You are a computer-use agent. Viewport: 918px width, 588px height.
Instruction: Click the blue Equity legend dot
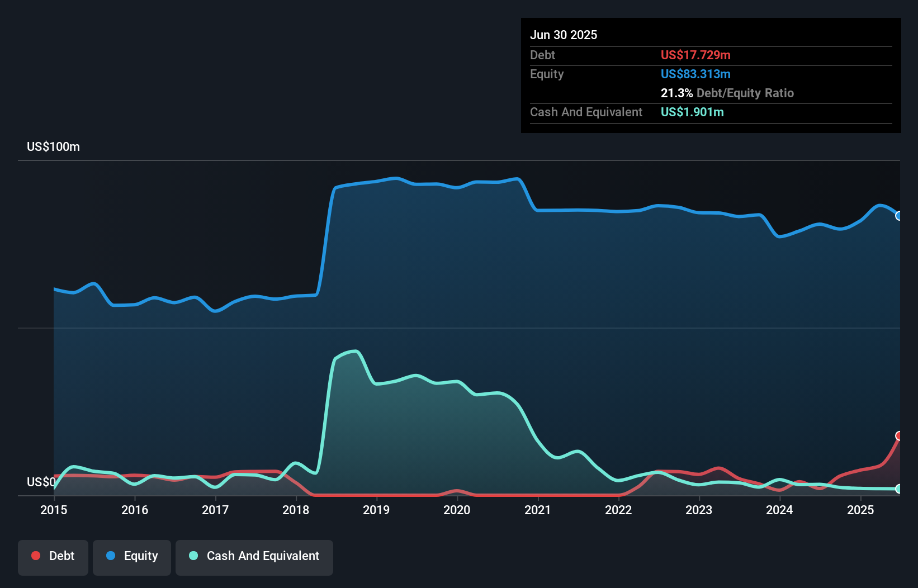[111, 556]
